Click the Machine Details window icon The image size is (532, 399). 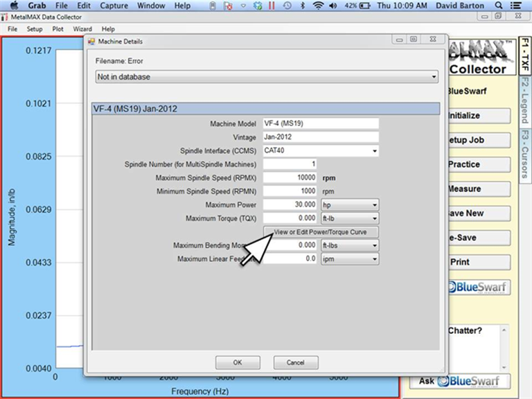pos(91,42)
